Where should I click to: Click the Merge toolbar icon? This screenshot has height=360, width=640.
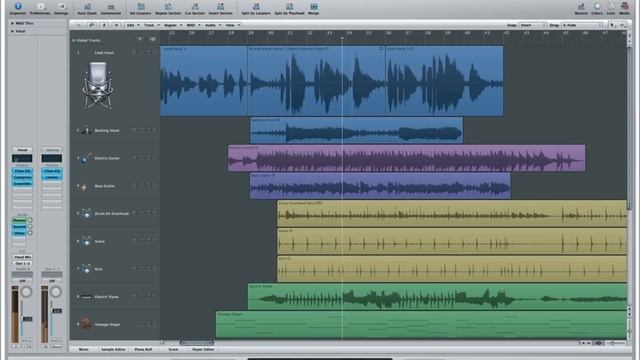[x=313, y=8]
